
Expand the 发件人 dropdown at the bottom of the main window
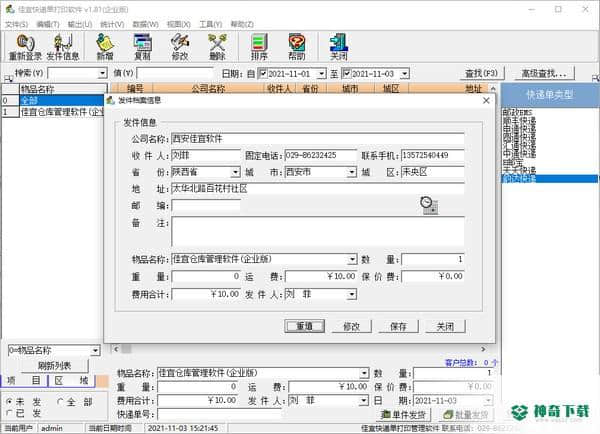[364, 400]
